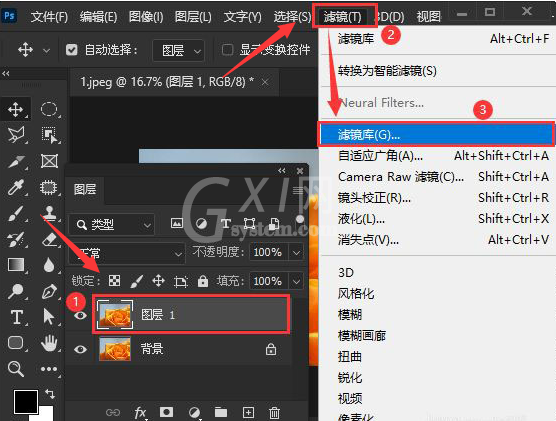Toggle lock position cross-arrows icon
556x421 pixels.
pyautogui.click(x=159, y=281)
